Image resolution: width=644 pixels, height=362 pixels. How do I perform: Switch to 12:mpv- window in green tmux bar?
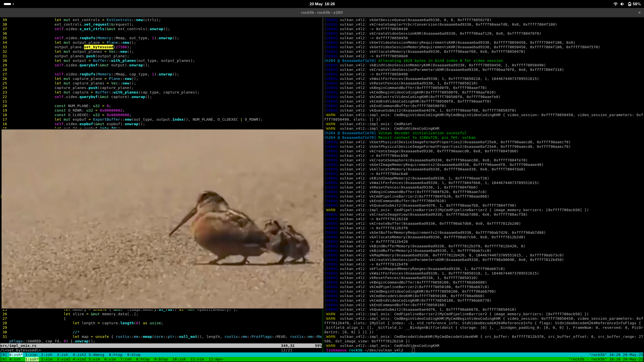[x=216, y=359]
